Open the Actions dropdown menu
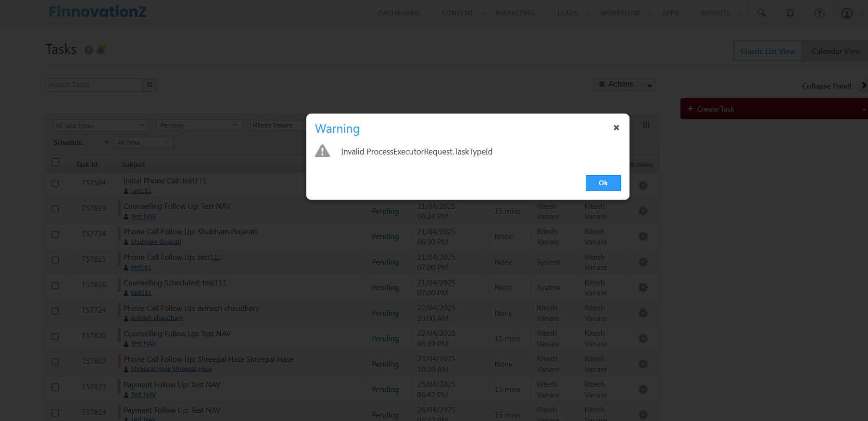868x421 pixels. 625,85
